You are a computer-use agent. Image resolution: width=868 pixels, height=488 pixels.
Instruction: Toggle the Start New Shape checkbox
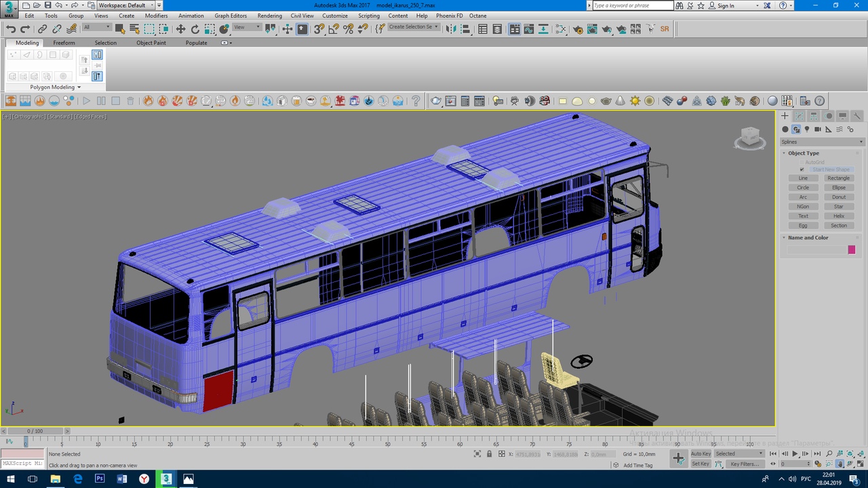click(x=802, y=169)
